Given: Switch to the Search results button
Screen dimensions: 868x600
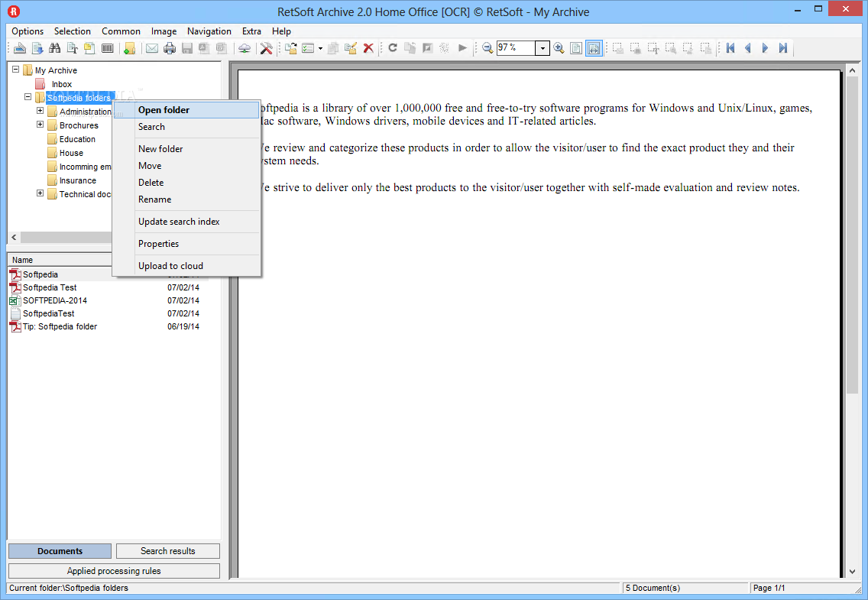Looking at the screenshot, I should point(168,551).
